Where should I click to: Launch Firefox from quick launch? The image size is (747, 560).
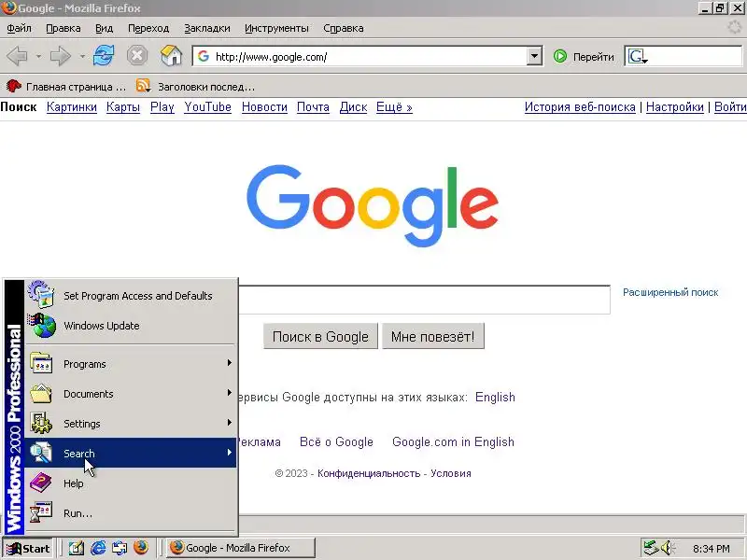(x=141, y=548)
